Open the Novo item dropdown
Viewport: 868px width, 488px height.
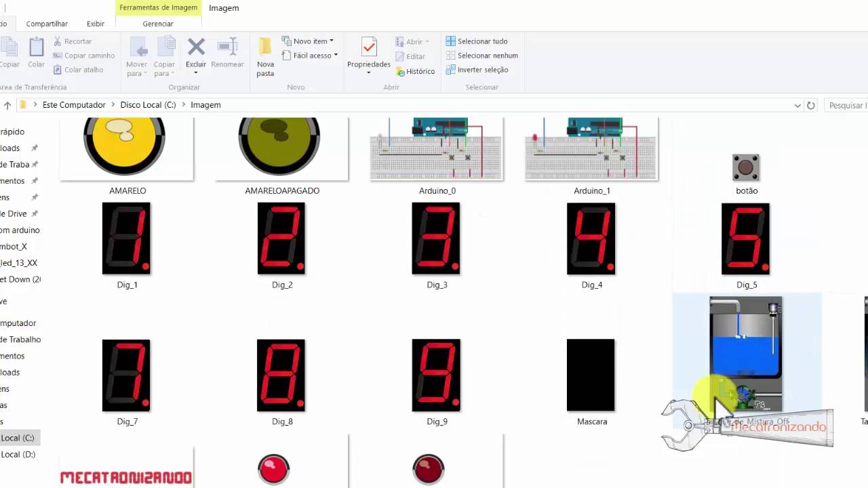308,41
